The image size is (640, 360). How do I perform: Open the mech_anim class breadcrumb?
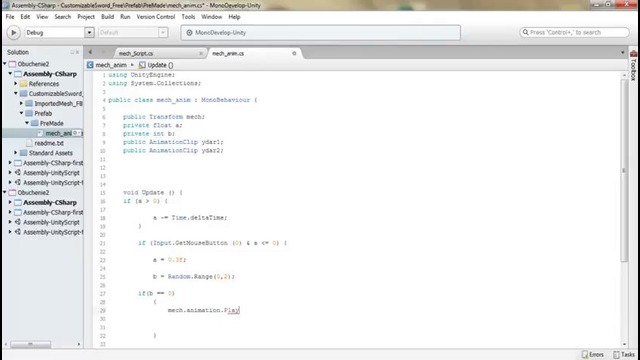[x=111, y=65]
